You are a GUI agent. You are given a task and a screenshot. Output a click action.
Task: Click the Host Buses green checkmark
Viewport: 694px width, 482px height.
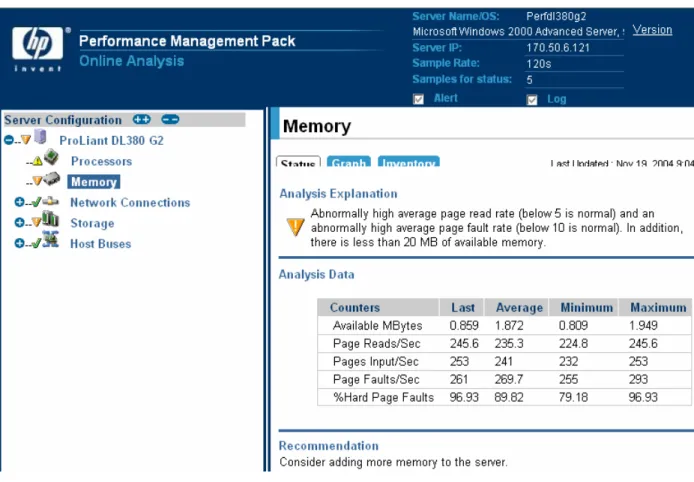(37, 243)
